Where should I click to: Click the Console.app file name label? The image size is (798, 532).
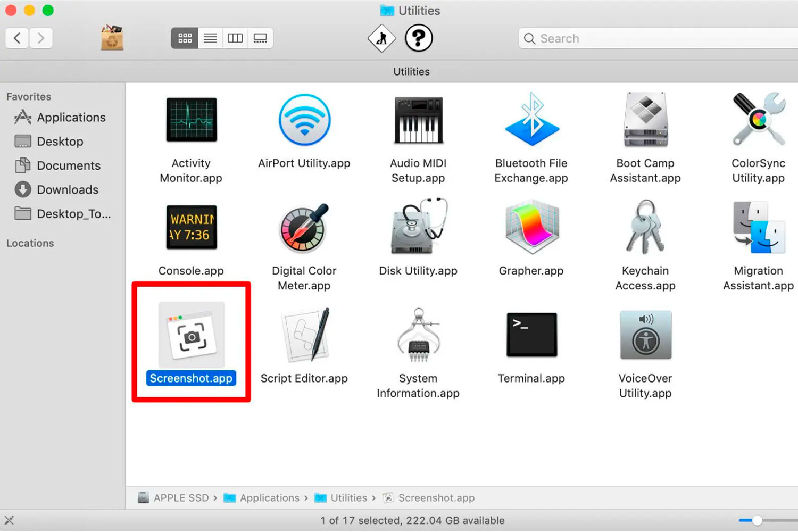tap(191, 271)
